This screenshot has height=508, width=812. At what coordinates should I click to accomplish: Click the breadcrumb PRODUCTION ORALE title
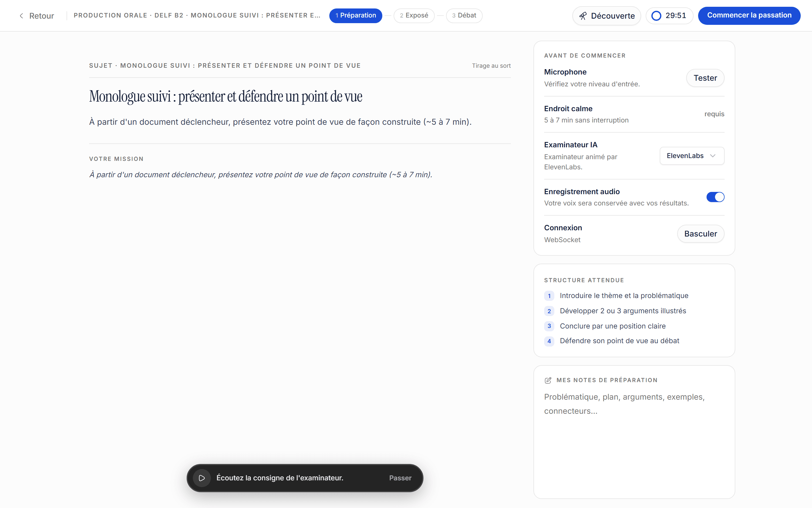point(197,16)
